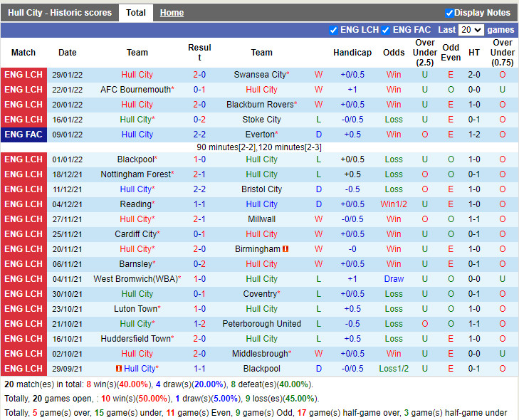
Task: Uncheck the ENG FAC filter checkbox
Action: [x=385, y=30]
